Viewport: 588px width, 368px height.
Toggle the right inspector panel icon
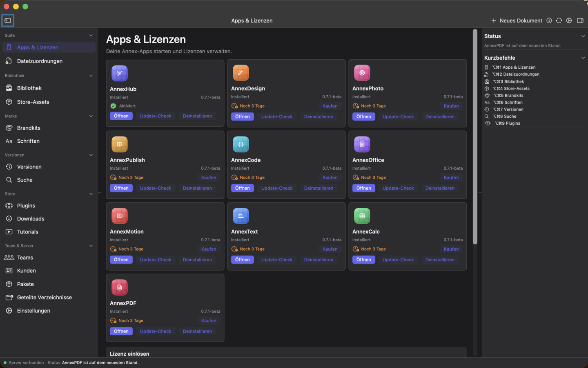[580, 20]
